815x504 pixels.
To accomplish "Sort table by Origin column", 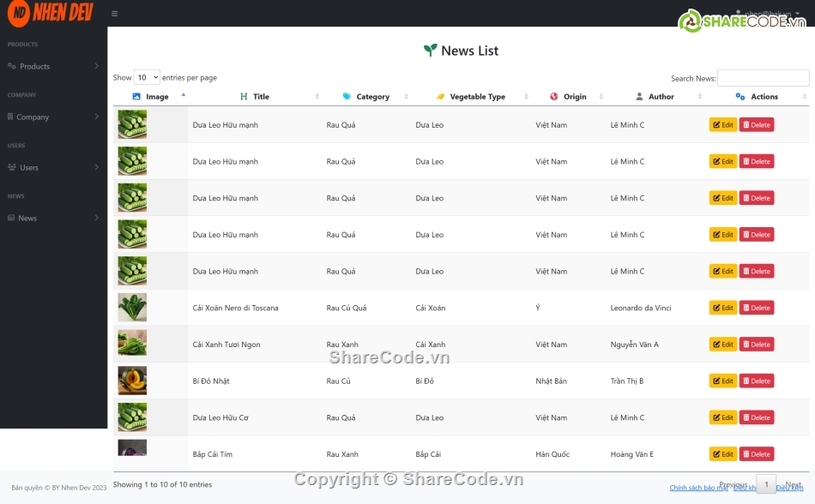I will click(569, 97).
